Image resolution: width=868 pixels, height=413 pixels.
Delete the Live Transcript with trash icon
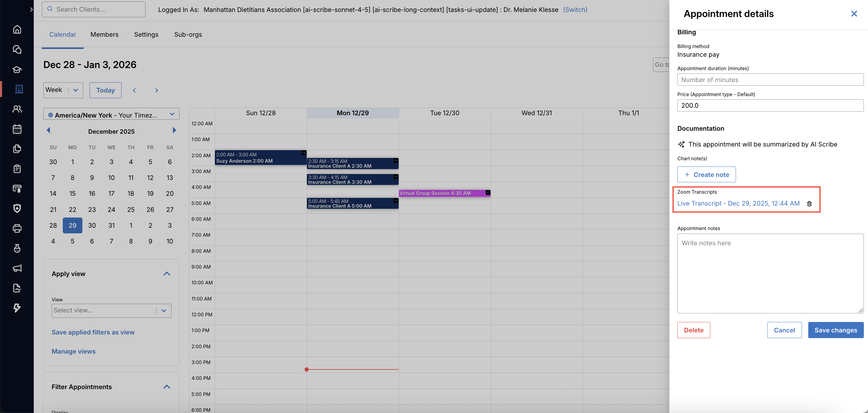[x=809, y=204]
